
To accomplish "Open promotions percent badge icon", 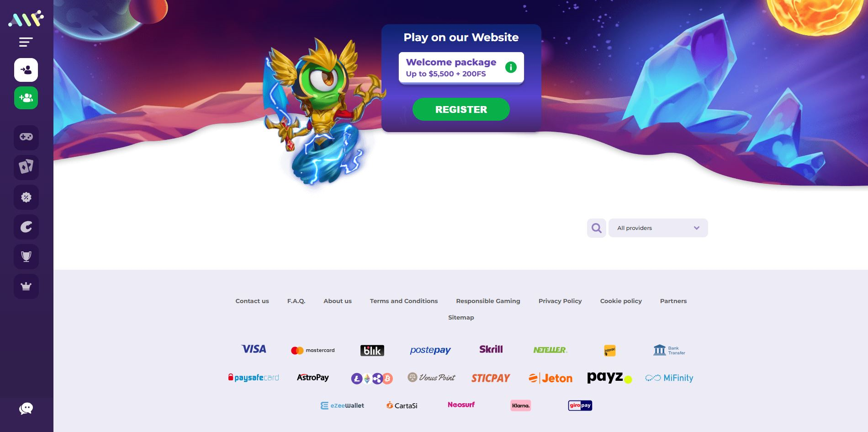I will pos(26,197).
